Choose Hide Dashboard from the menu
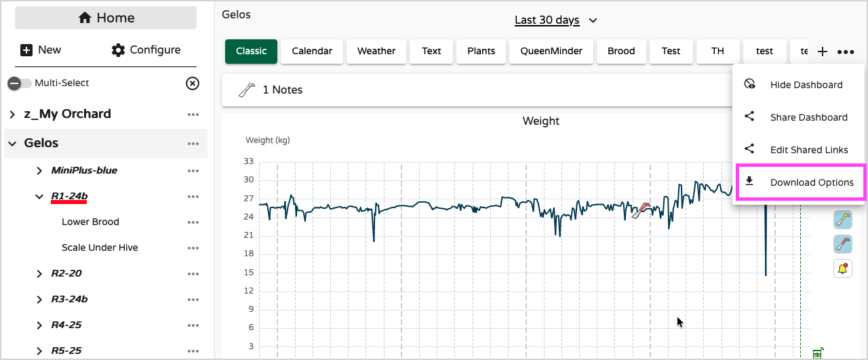 (806, 85)
